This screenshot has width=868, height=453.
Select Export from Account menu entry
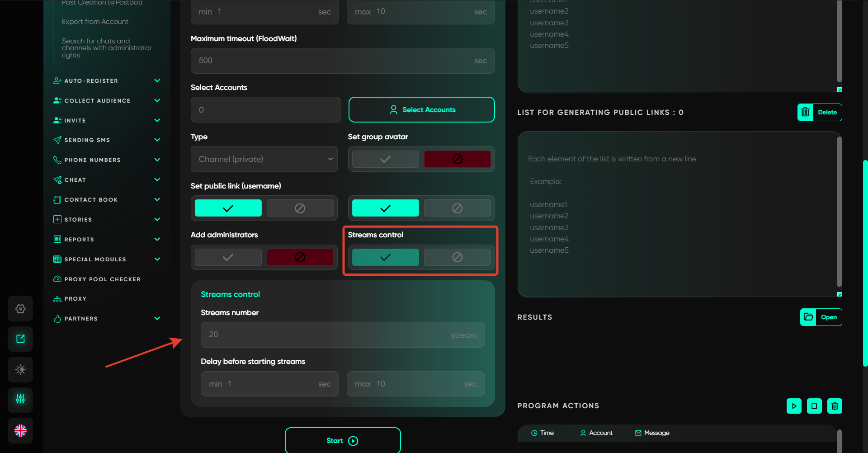pyautogui.click(x=95, y=22)
